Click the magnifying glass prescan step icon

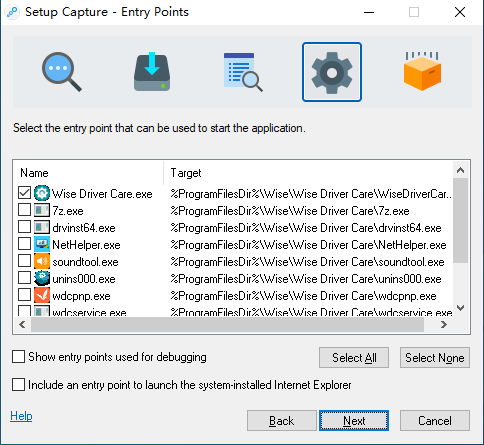click(x=62, y=72)
